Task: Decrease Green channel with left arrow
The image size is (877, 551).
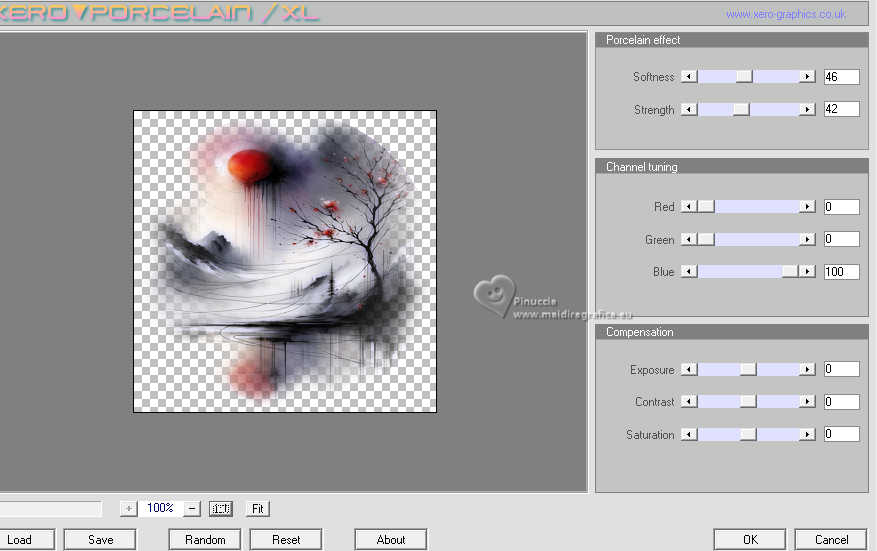Action: pyautogui.click(x=689, y=239)
